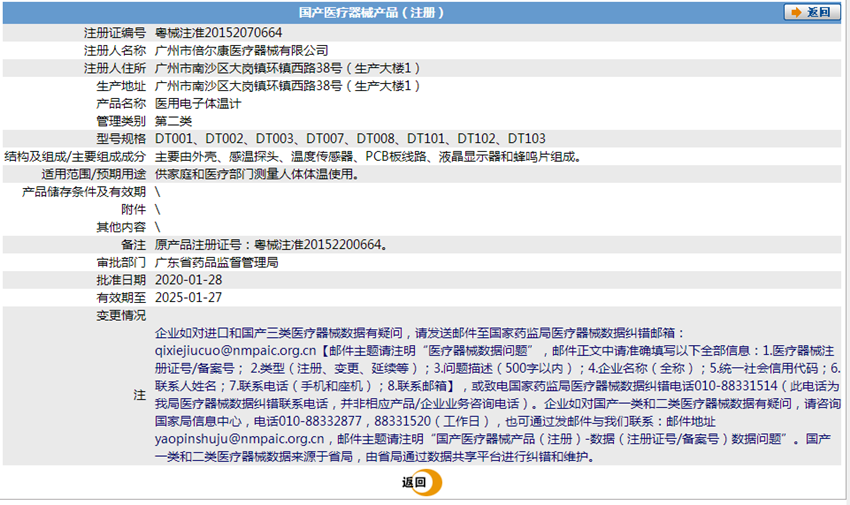This screenshot has width=850, height=505.
Task: Select the composition text 主要由外壳、感温探头…
Action: click(x=369, y=157)
